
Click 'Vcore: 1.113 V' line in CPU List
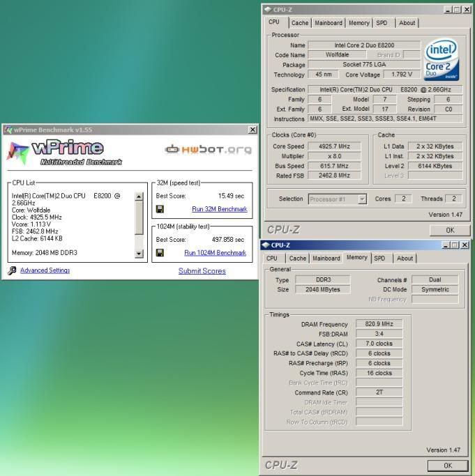31,224
